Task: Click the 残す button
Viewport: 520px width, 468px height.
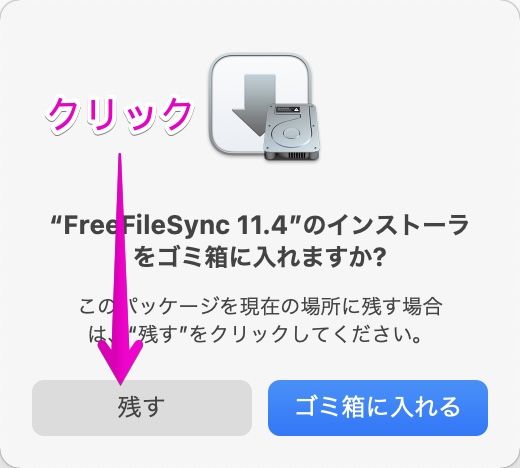Action: pos(142,408)
